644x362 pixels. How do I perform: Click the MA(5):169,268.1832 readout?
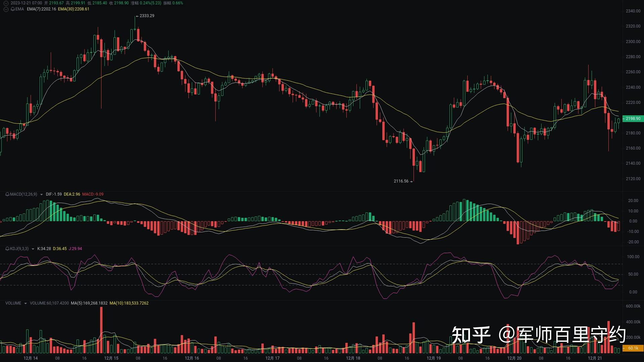tap(89, 303)
